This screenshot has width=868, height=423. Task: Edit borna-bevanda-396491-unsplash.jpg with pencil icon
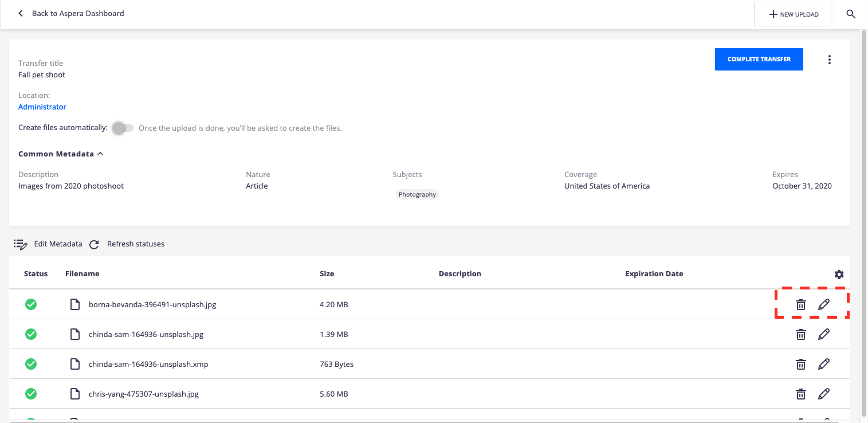(824, 305)
